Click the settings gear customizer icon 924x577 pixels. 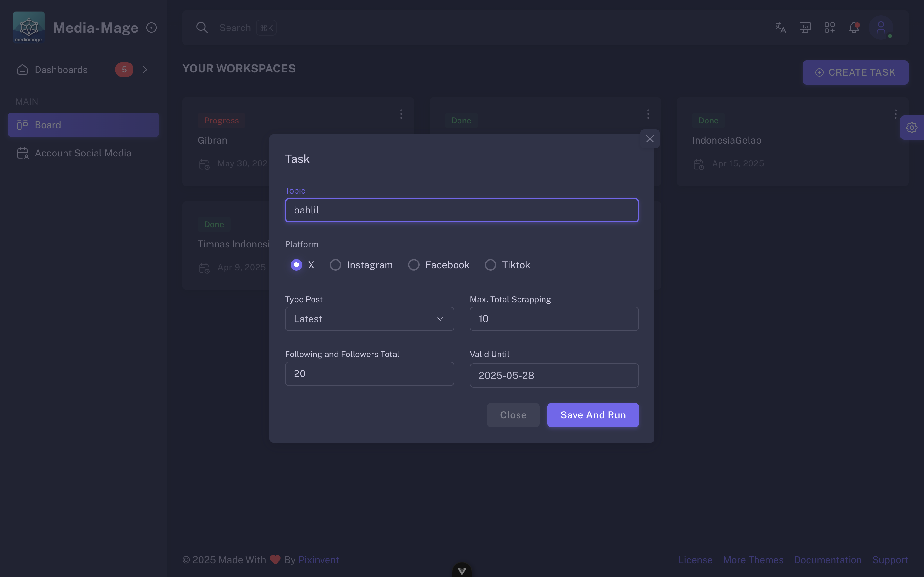(912, 128)
